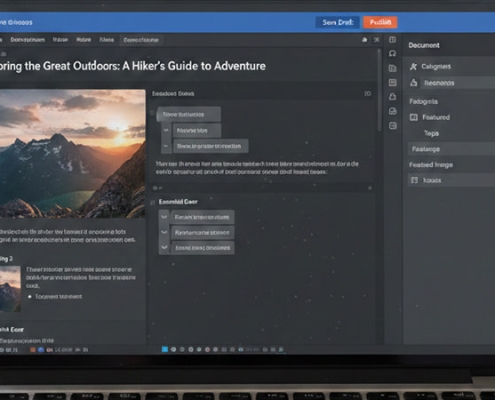Select the highlighted tab in the editor toolbar

(x=141, y=40)
